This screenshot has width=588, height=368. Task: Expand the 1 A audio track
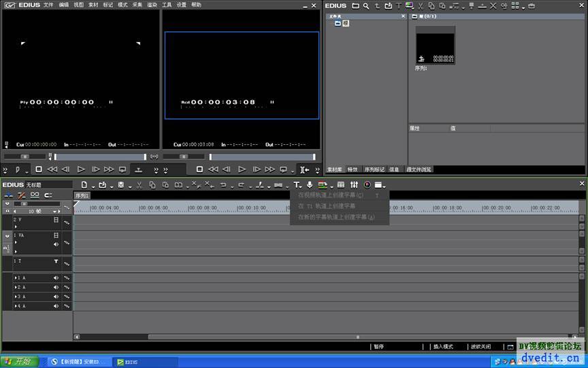click(x=16, y=278)
